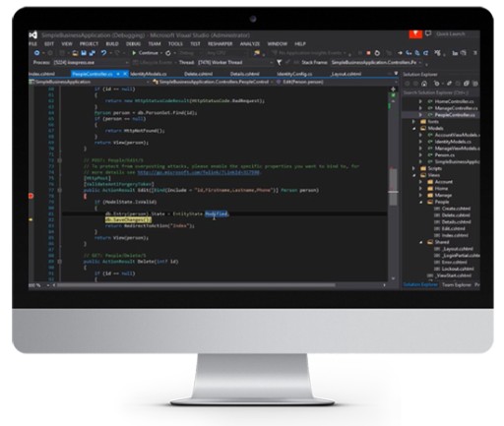Screen dimensions: 504x426
Task: Click the Save icon in toolbar
Action: click(x=84, y=53)
